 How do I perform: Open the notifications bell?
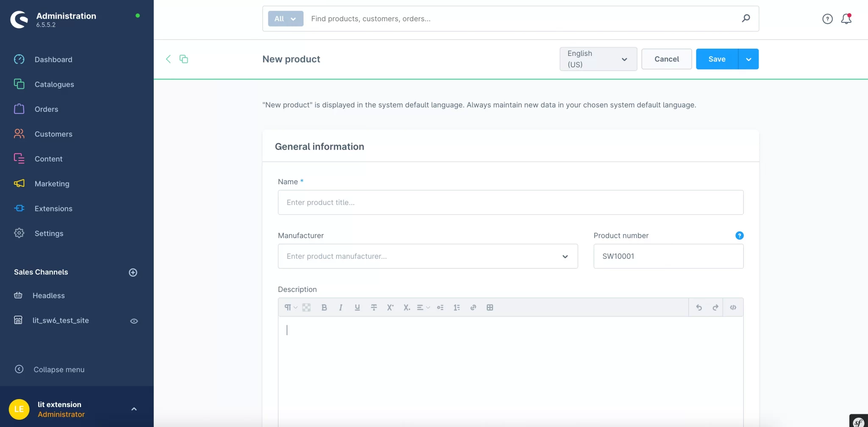click(846, 19)
